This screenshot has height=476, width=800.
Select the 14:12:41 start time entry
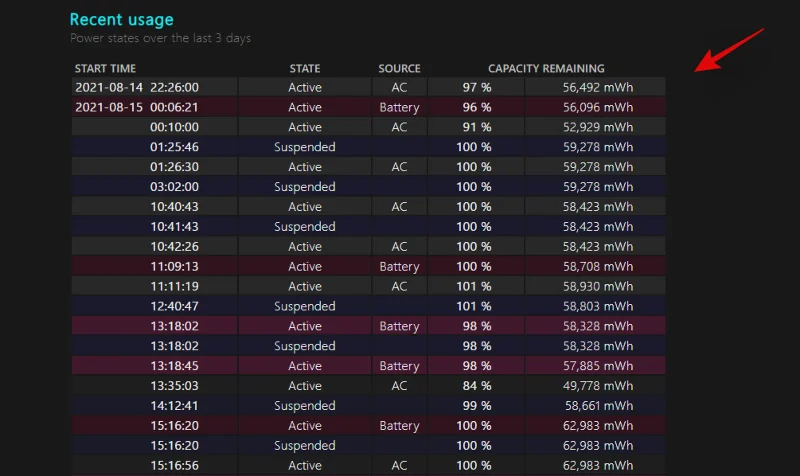(174, 406)
